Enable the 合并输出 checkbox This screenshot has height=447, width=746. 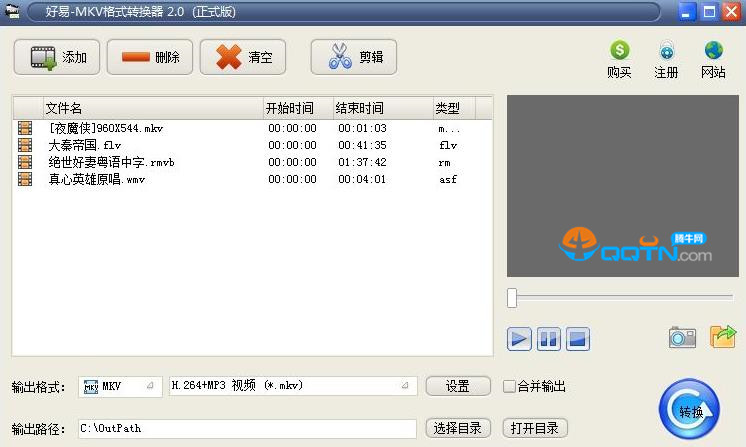(x=510, y=386)
